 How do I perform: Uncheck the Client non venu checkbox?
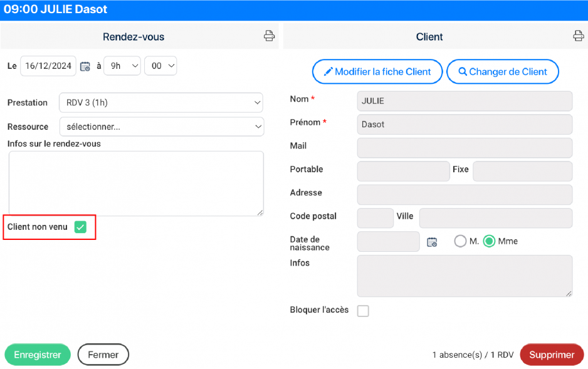[80, 227]
